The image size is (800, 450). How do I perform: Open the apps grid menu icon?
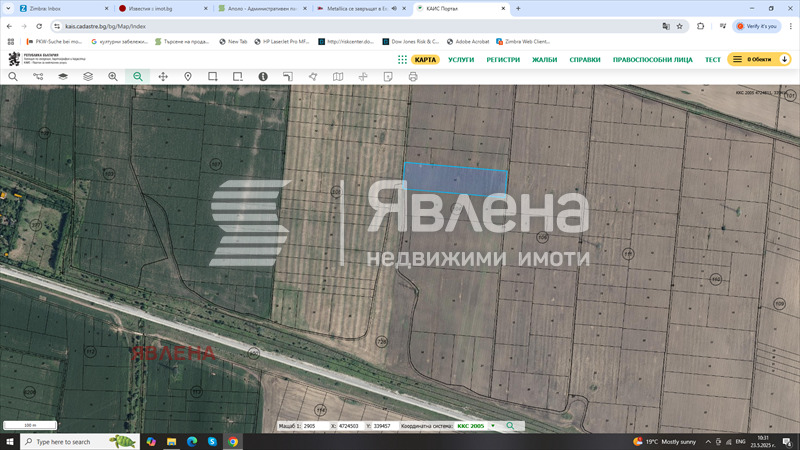point(402,59)
